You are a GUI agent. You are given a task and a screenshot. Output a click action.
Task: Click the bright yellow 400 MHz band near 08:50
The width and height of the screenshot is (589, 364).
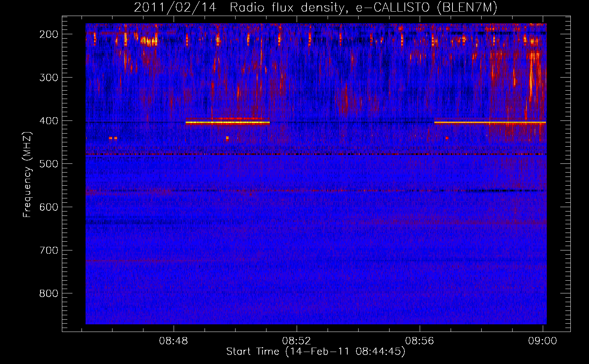pyautogui.click(x=228, y=123)
